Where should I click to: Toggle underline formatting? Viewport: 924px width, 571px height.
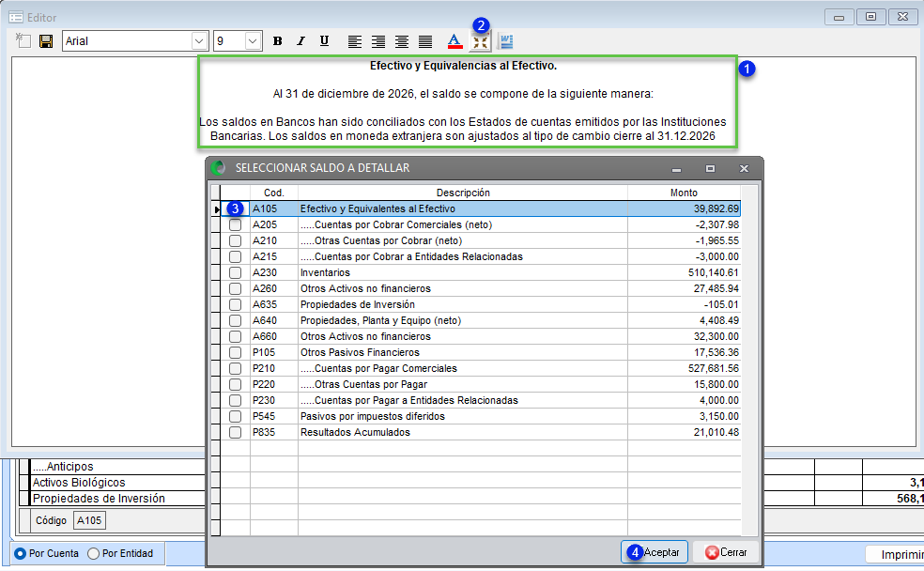324,41
